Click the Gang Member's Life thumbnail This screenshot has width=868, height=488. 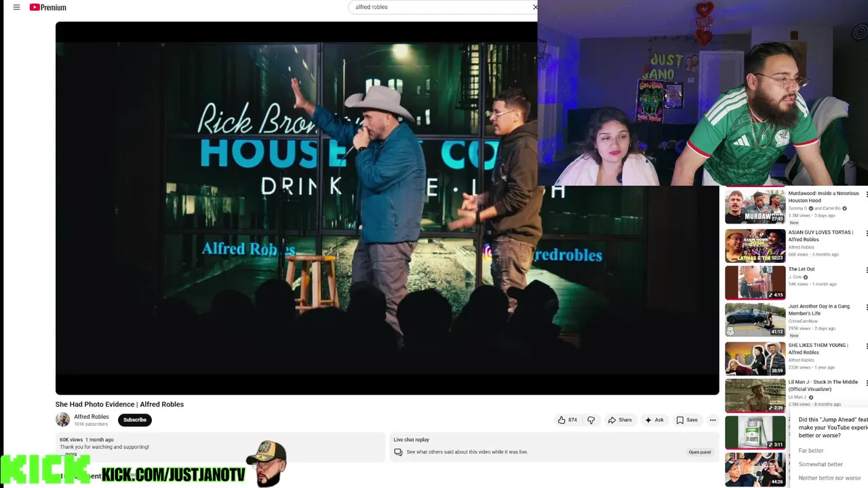click(755, 319)
